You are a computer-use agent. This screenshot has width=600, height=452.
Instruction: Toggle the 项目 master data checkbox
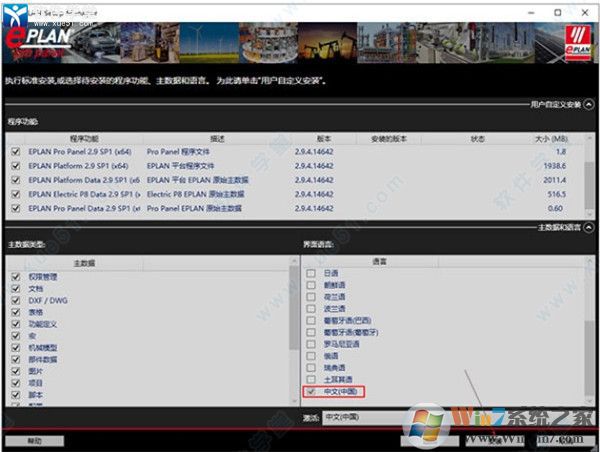16,383
